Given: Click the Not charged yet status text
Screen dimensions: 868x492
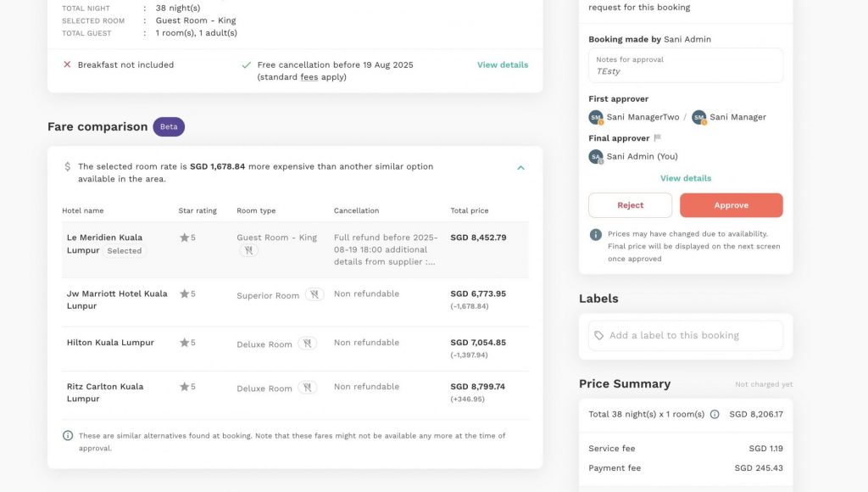Looking at the screenshot, I should pos(764,384).
